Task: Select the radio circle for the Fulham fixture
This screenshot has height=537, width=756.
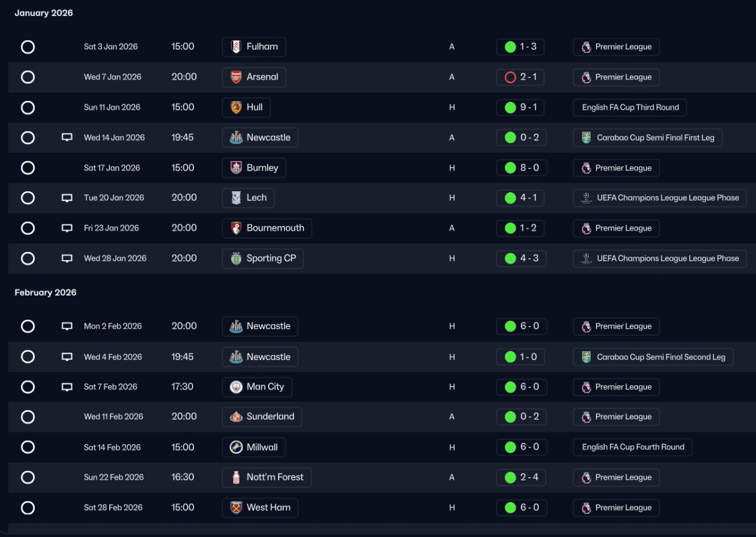Action: pos(28,47)
